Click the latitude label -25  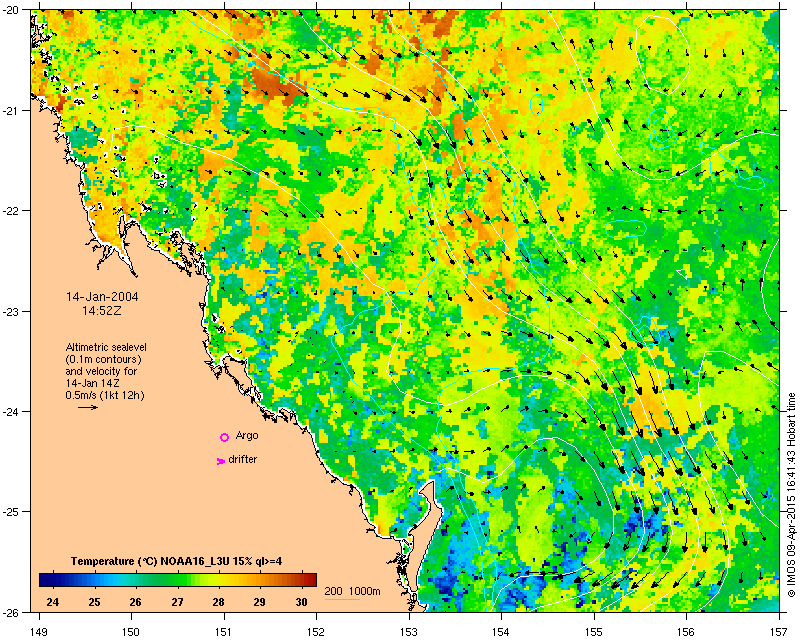11,512
